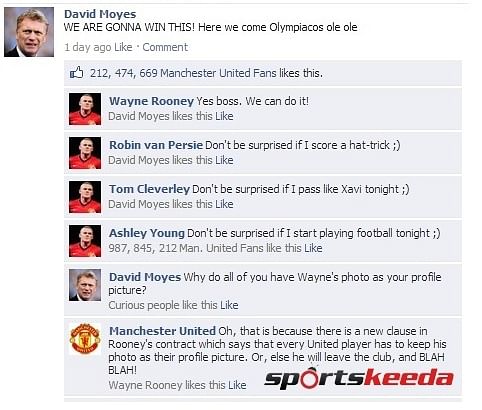Open Ashley Young's profile name link
Viewport: 482px width, 410px height.
click(x=147, y=233)
